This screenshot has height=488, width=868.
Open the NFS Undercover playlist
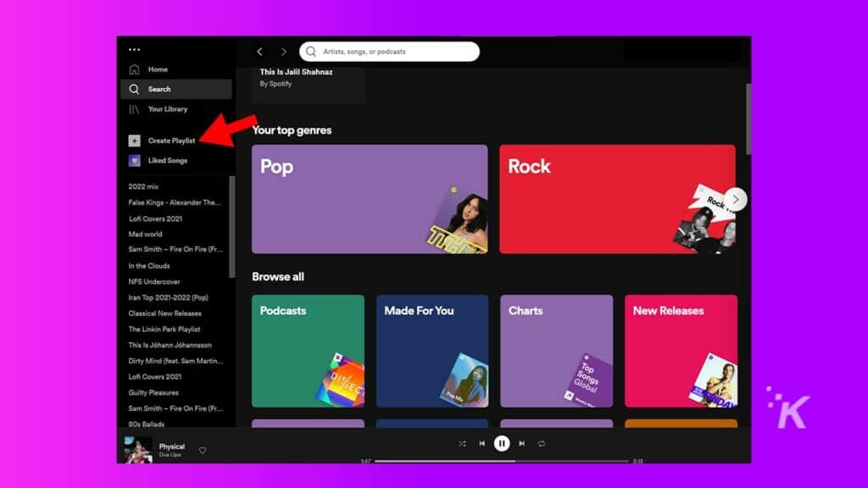point(154,281)
